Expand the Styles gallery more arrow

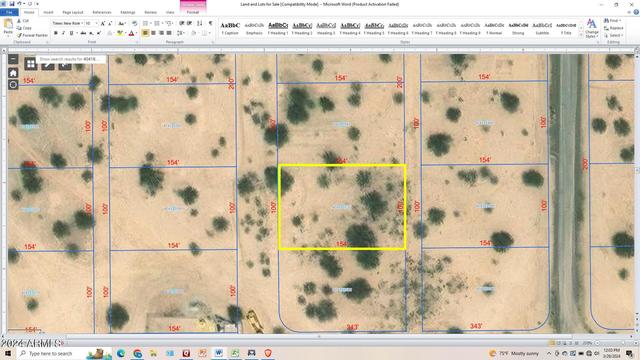point(581,36)
